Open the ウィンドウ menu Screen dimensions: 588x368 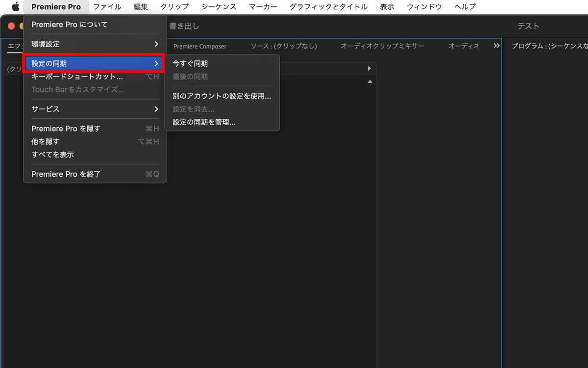tap(424, 7)
